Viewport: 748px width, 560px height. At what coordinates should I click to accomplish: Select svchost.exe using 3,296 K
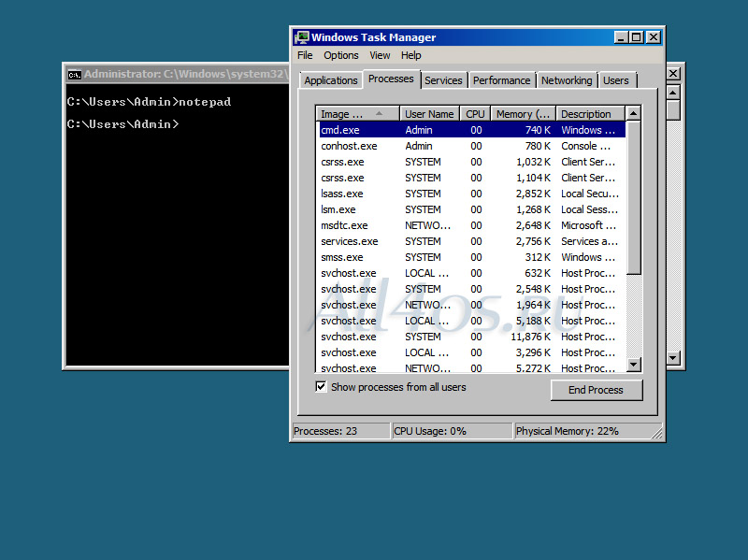pyautogui.click(x=472, y=352)
